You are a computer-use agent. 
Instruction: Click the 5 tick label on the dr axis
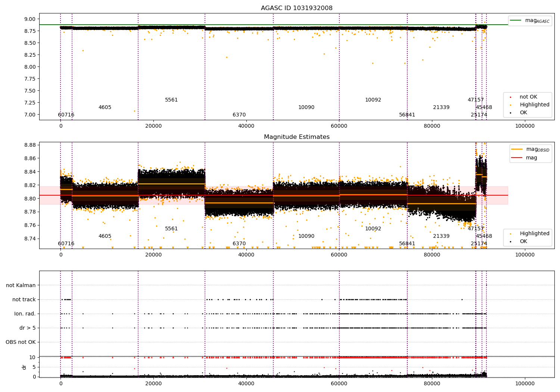click(x=34, y=367)
